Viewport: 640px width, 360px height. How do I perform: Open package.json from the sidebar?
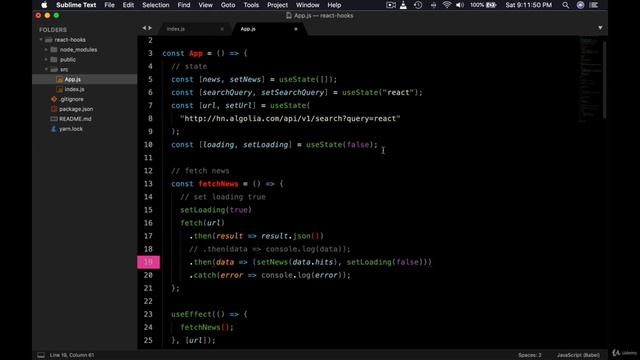(76, 109)
